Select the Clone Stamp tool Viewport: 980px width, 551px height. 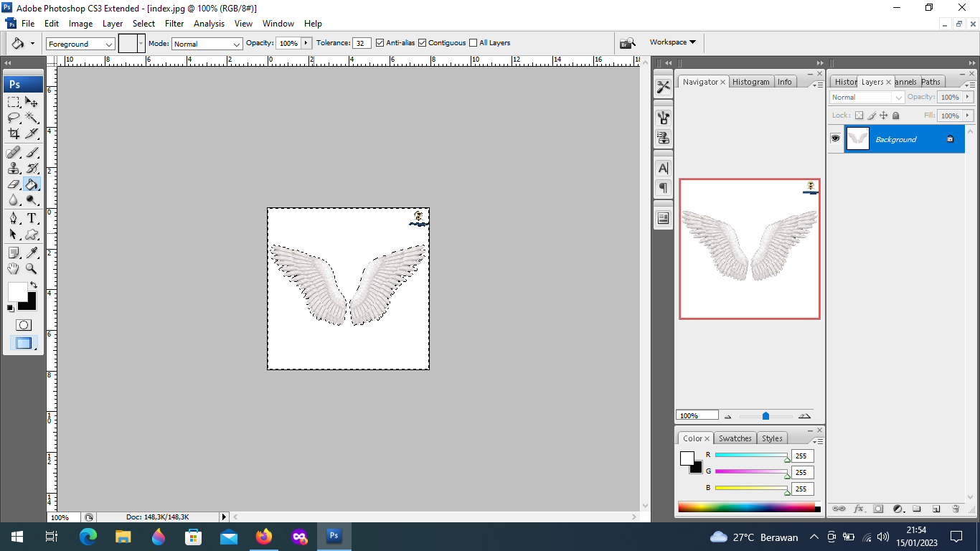click(x=14, y=169)
